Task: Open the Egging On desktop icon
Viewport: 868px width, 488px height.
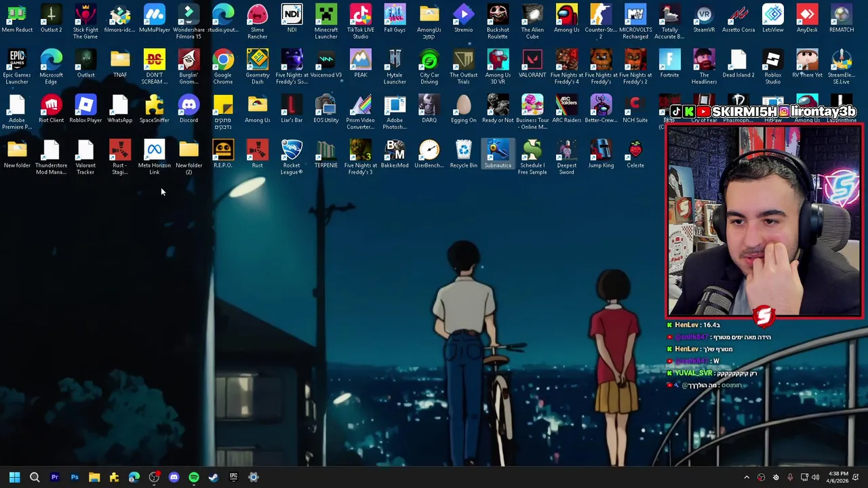Action: (x=463, y=109)
